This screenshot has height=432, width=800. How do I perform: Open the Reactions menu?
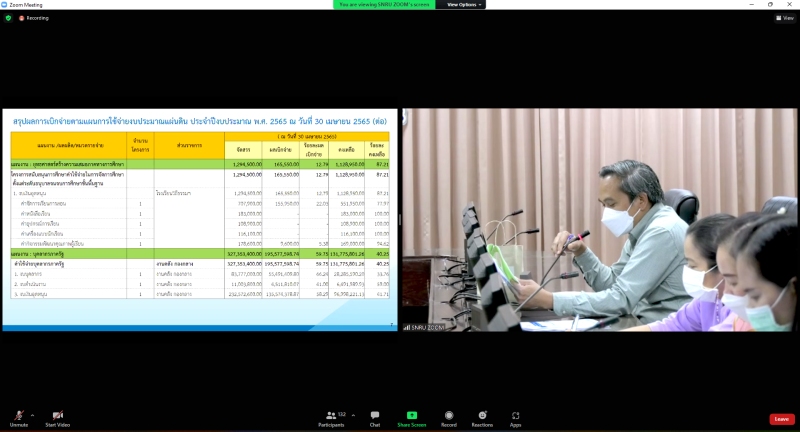(482, 415)
